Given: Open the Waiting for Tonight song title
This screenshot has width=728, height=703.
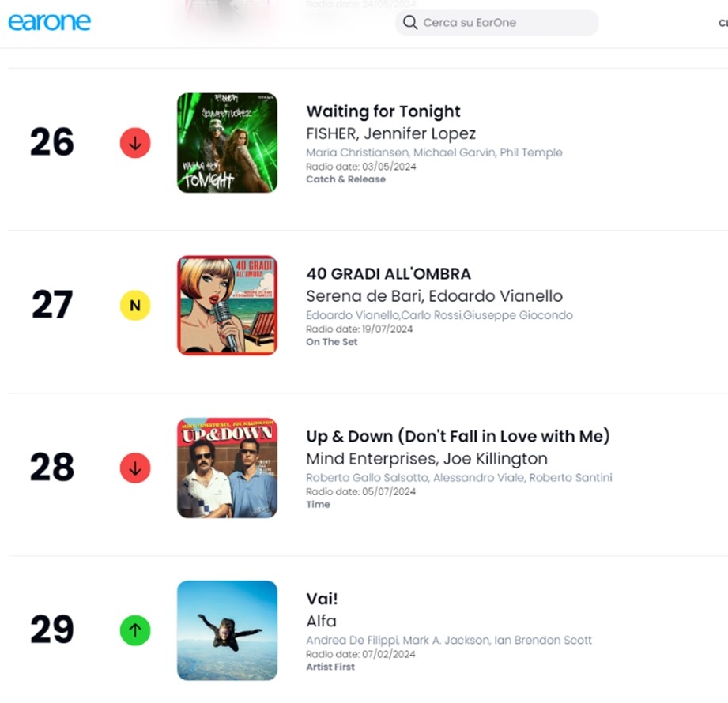Looking at the screenshot, I should [383, 111].
